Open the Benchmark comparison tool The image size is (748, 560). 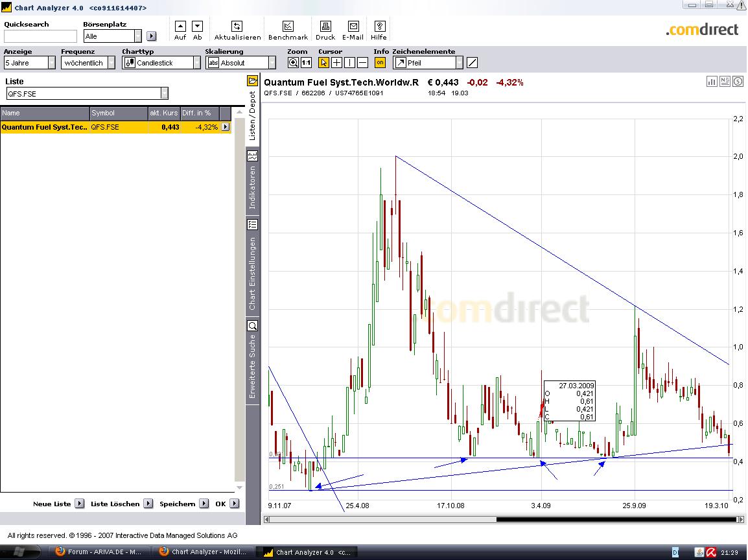pyautogui.click(x=288, y=27)
